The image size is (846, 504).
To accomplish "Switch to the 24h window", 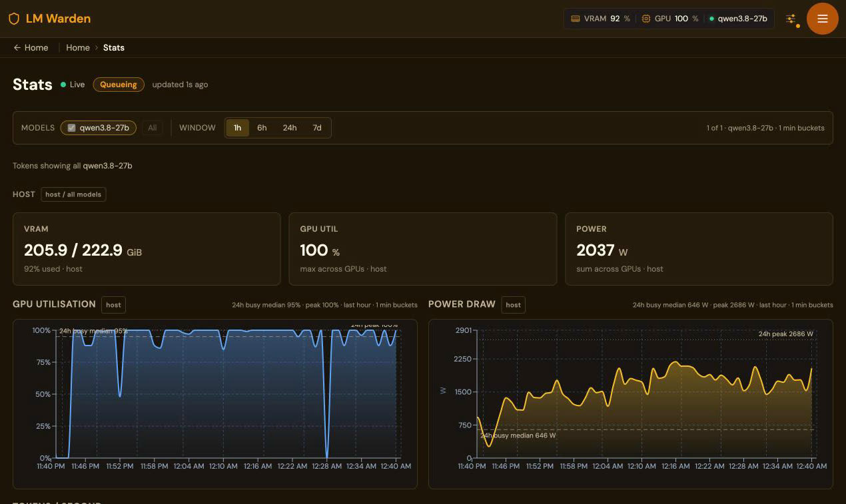I will coord(290,128).
